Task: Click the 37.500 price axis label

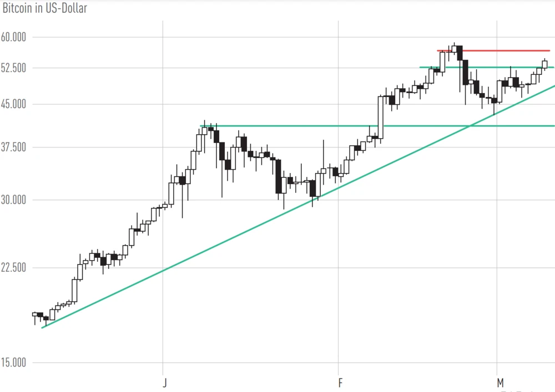Action: point(14,147)
